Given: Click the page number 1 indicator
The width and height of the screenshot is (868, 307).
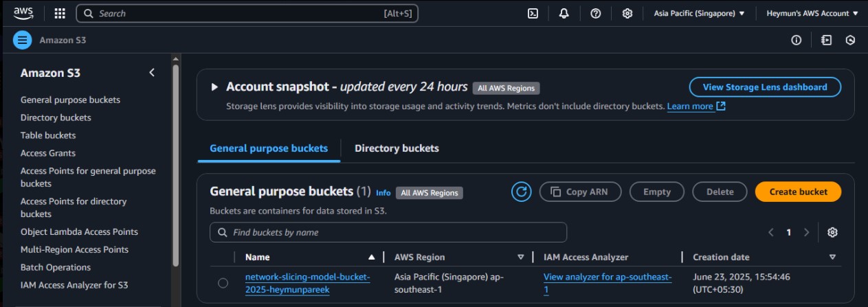Looking at the screenshot, I should click(789, 232).
